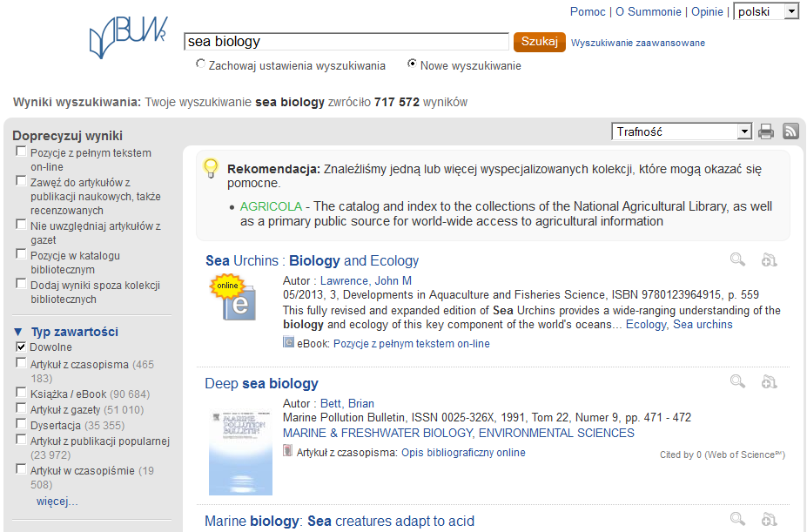This screenshot has height=532, width=807.
Task: Open the RSS feed icon
Action: (790, 131)
